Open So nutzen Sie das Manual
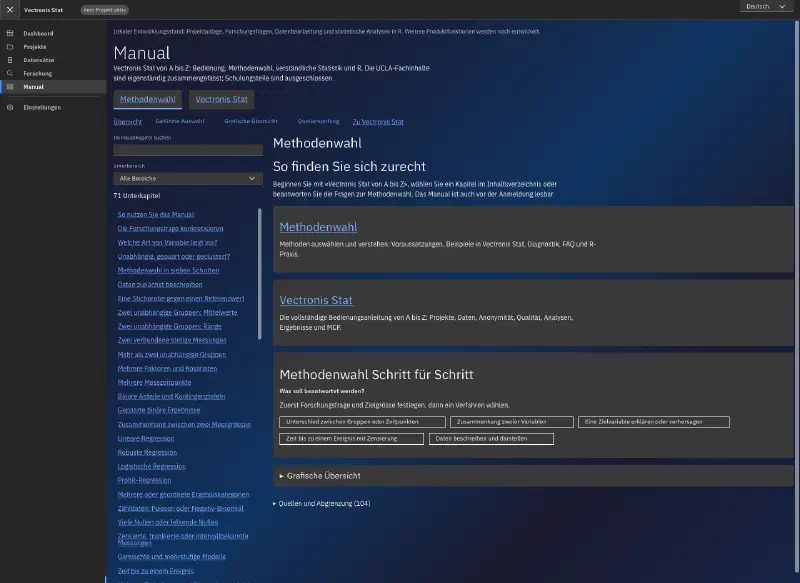 (156, 215)
